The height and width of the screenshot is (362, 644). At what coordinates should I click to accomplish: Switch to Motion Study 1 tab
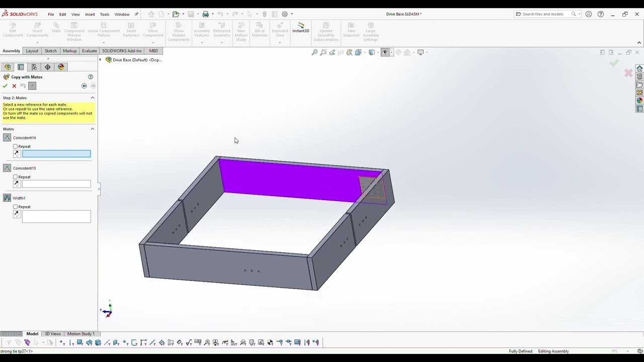(x=81, y=334)
